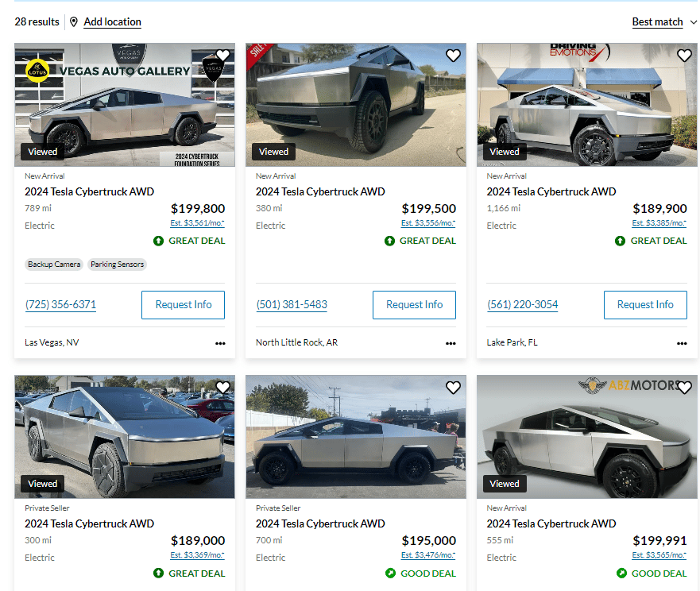Image resolution: width=700 pixels, height=591 pixels.
Task: Open more options for Las Vegas listing
Action: 220,344
